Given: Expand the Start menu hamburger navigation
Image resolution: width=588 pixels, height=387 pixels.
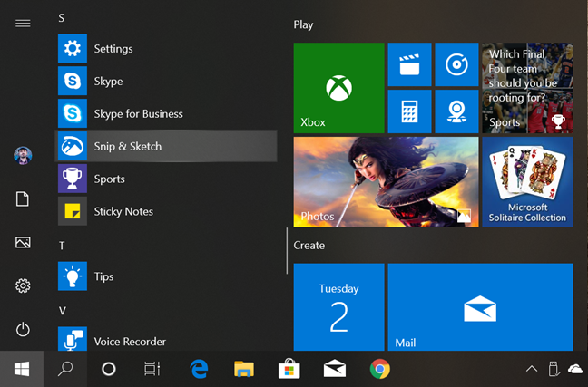Looking at the screenshot, I should click(x=23, y=23).
